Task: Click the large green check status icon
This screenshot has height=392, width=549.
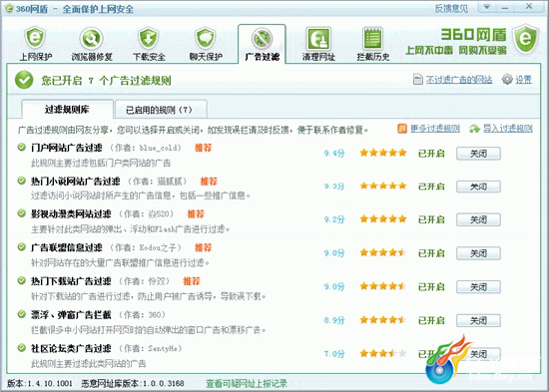Action: 24,80
